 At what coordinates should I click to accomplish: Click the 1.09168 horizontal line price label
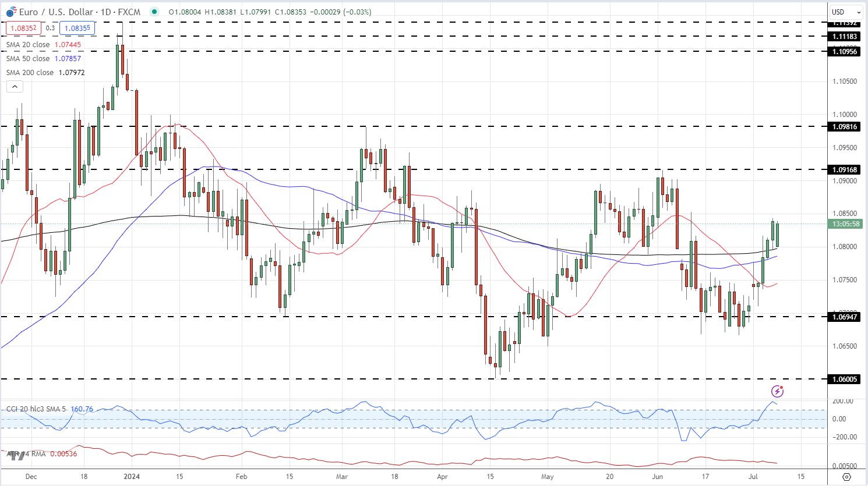[844, 170]
